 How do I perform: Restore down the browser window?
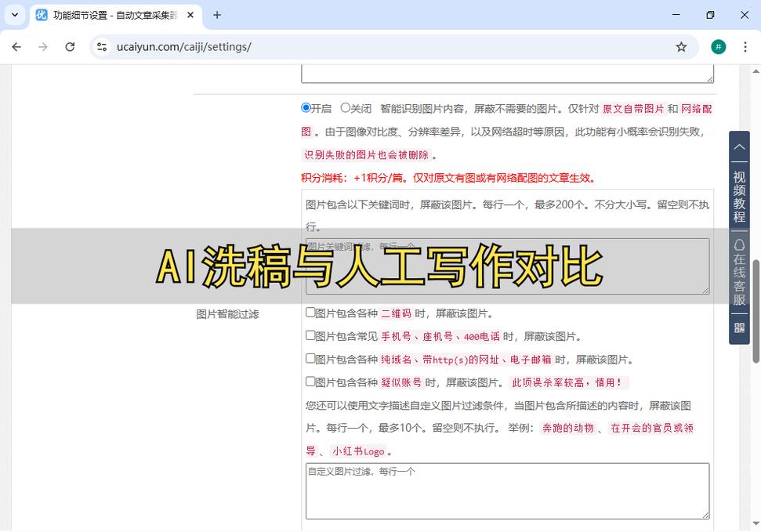click(x=710, y=15)
